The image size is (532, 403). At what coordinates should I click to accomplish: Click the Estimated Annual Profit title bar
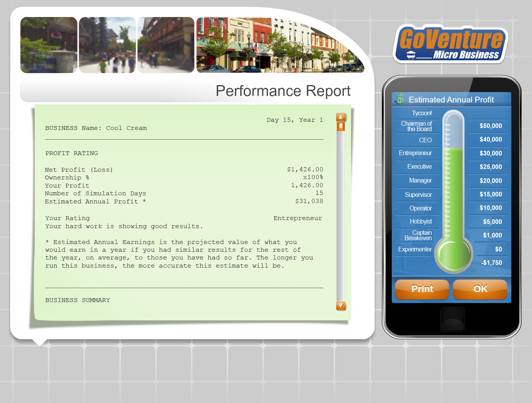[x=451, y=99]
